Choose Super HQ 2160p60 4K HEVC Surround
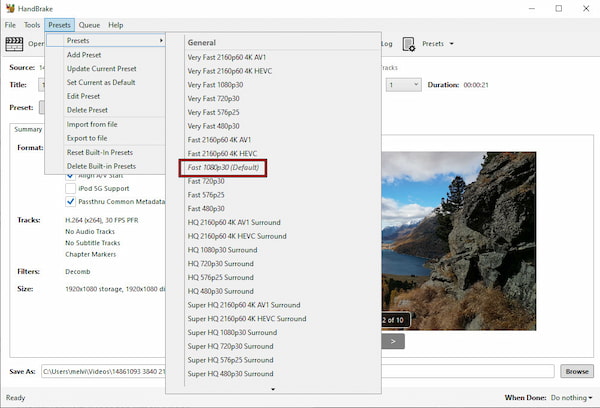 pyautogui.click(x=247, y=319)
